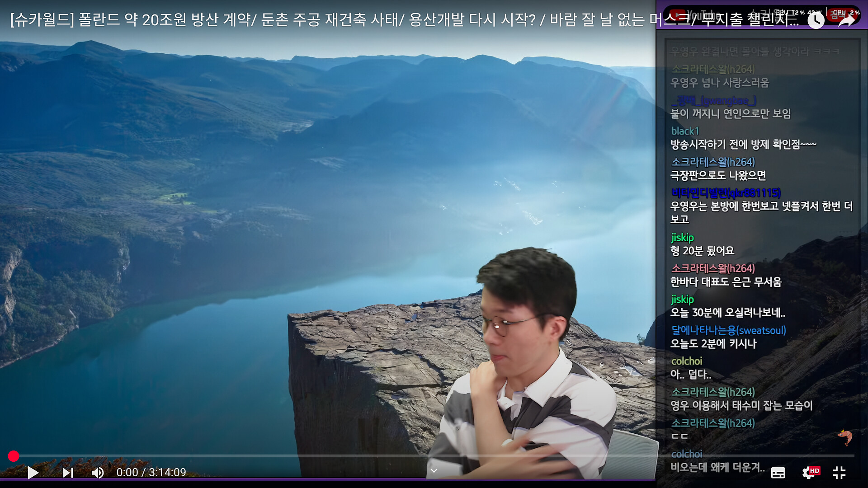This screenshot has width=868, height=488.
Task: Play the video
Action: coord(33,473)
